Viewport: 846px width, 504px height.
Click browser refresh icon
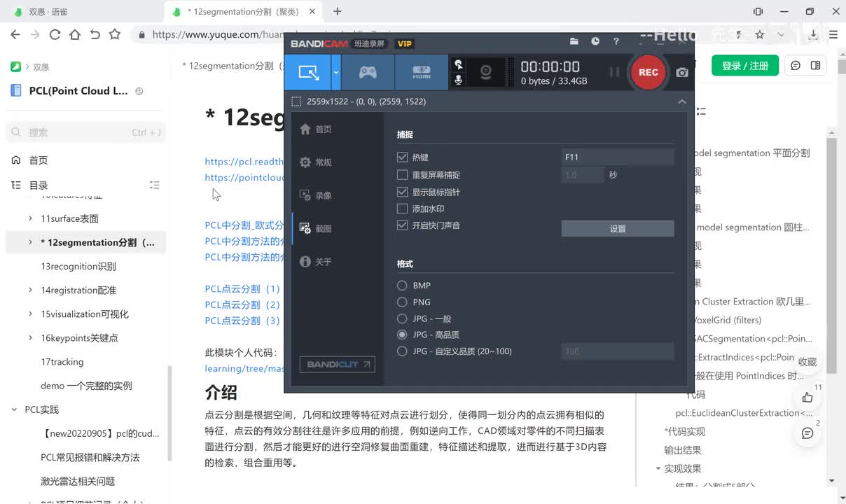click(55, 34)
